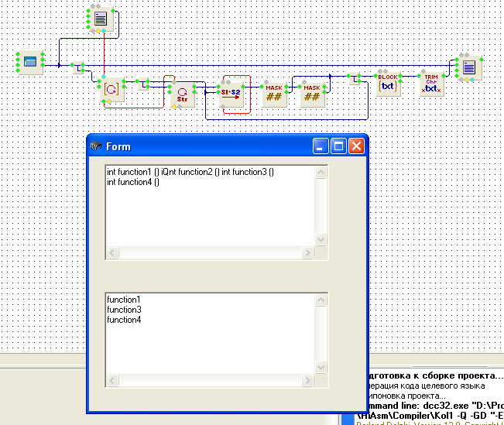504x425 pixels.
Task: Click the down arrow of the upper memo scrollbar
Action: coord(321,240)
